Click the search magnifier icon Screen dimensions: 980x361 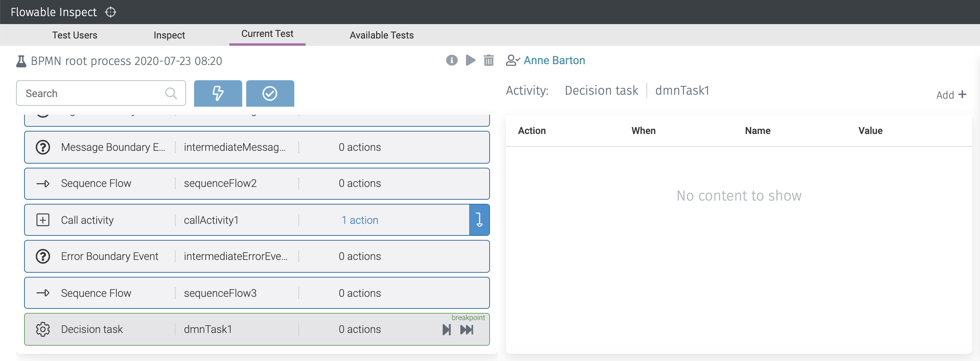point(171,93)
